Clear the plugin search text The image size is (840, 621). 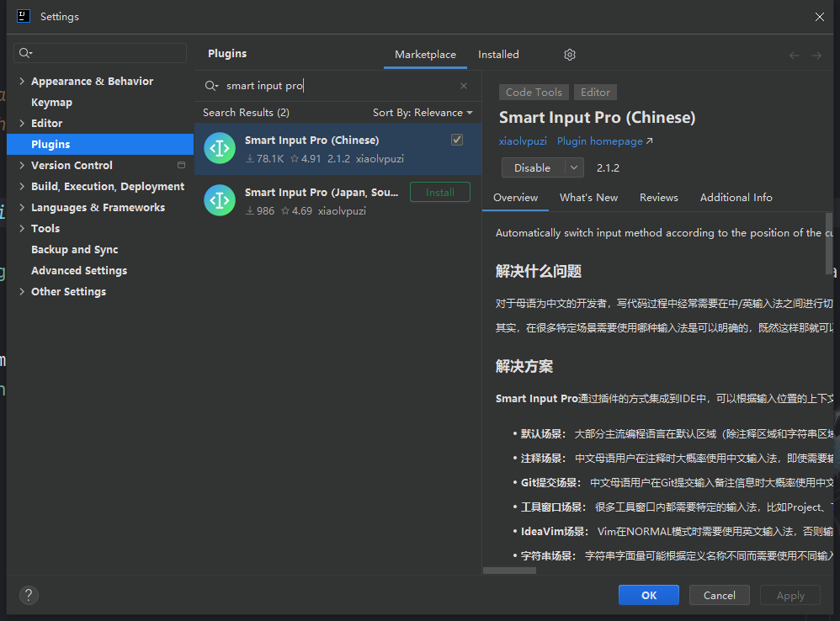464,86
